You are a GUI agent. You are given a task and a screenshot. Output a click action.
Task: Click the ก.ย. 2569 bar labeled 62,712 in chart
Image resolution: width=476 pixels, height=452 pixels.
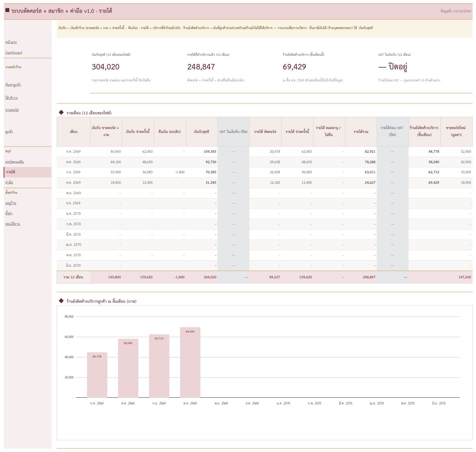click(159, 366)
